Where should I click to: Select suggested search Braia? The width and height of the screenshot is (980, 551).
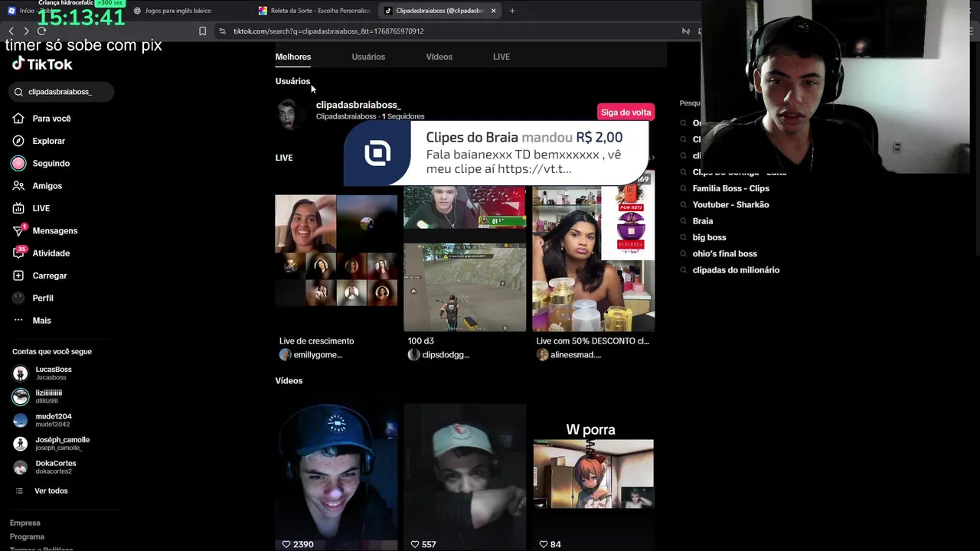(x=702, y=221)
